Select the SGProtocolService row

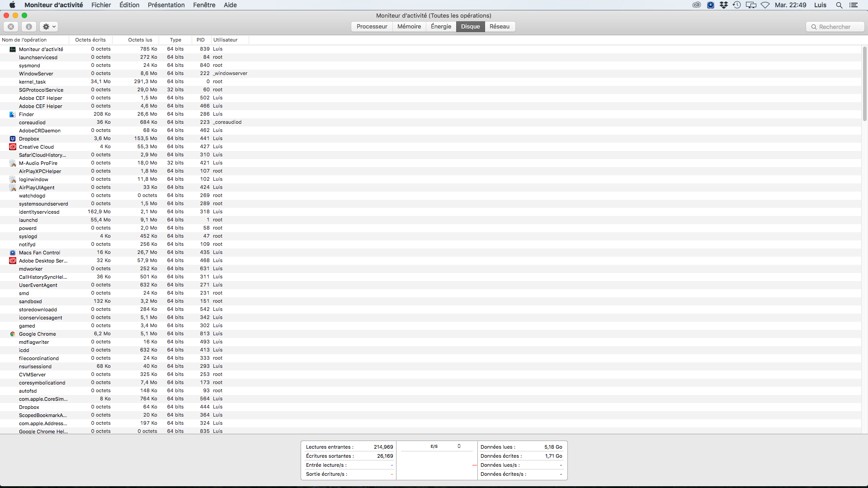coord(430,90)
